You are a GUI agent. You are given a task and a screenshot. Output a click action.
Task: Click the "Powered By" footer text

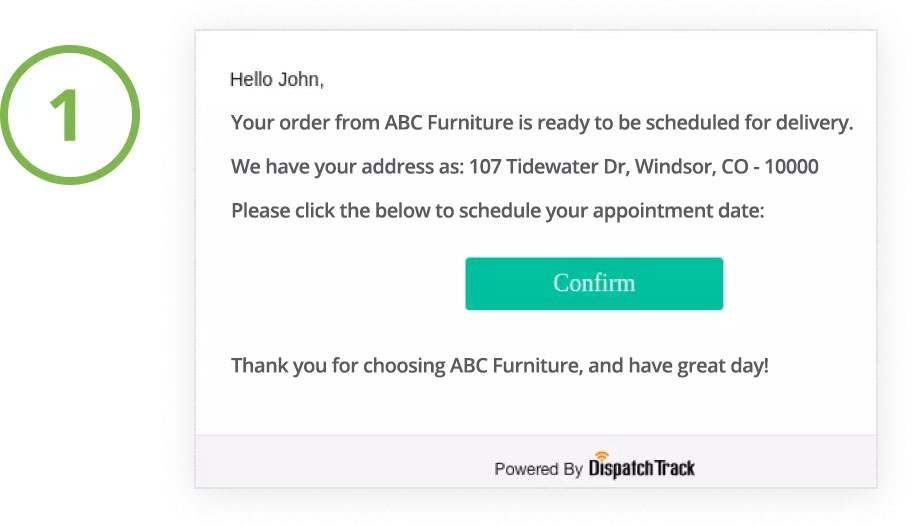click(538, 469)
